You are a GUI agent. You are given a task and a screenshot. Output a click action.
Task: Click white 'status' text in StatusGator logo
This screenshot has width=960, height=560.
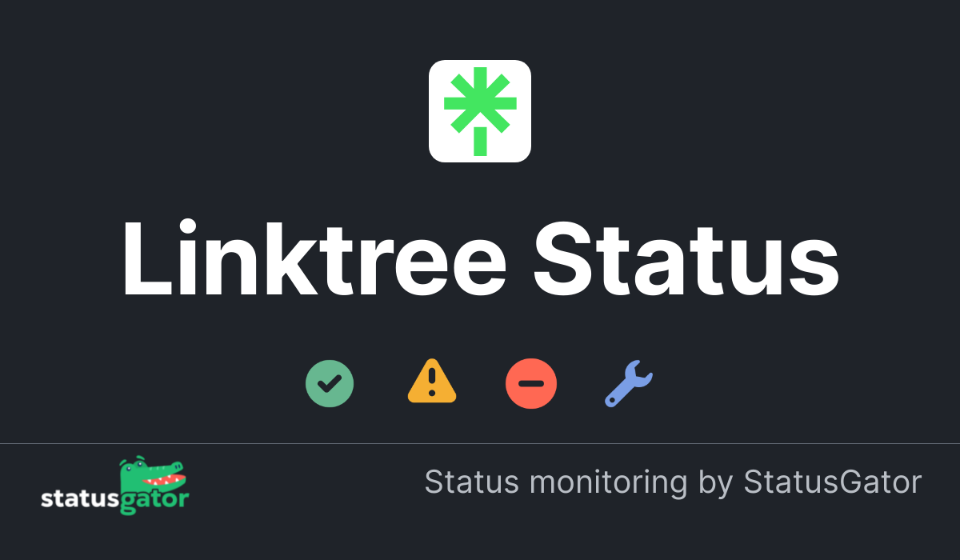(80, 499)
